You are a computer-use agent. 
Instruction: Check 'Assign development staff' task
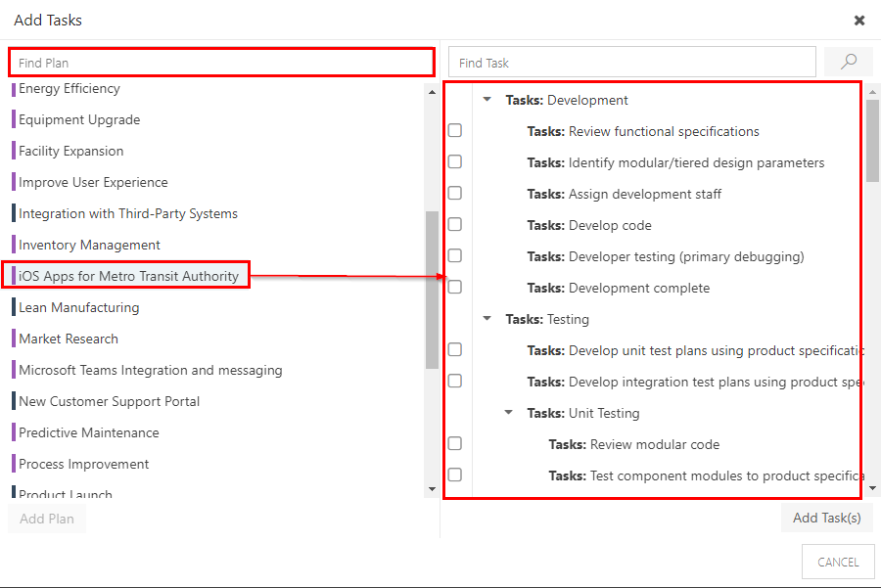click(454, 193)
